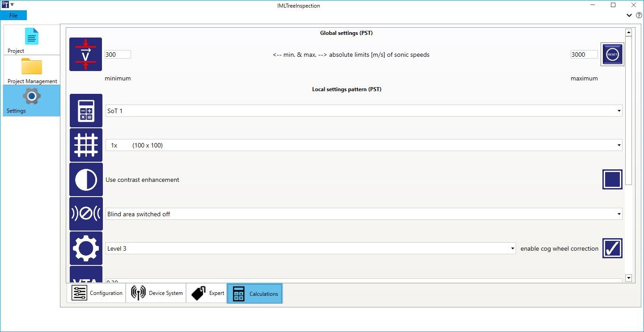Open the 1x (100 x 100) grid dropdown
Image resolution: width=644 pixels, height=332 pixels.
(x=364, y=145)
